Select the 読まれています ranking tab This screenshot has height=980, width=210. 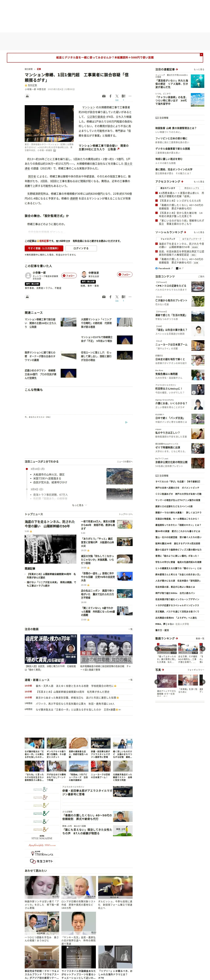pos(168,188)
